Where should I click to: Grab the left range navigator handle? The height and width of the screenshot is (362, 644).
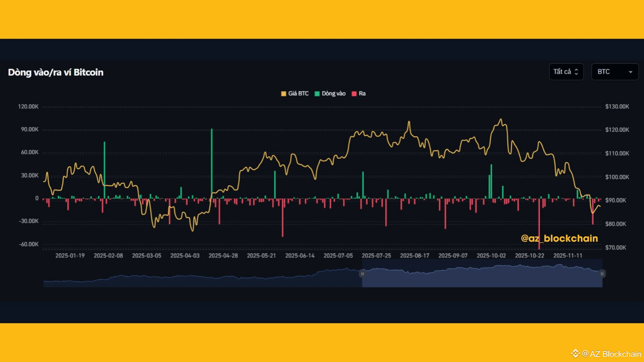tap(362, 274)
